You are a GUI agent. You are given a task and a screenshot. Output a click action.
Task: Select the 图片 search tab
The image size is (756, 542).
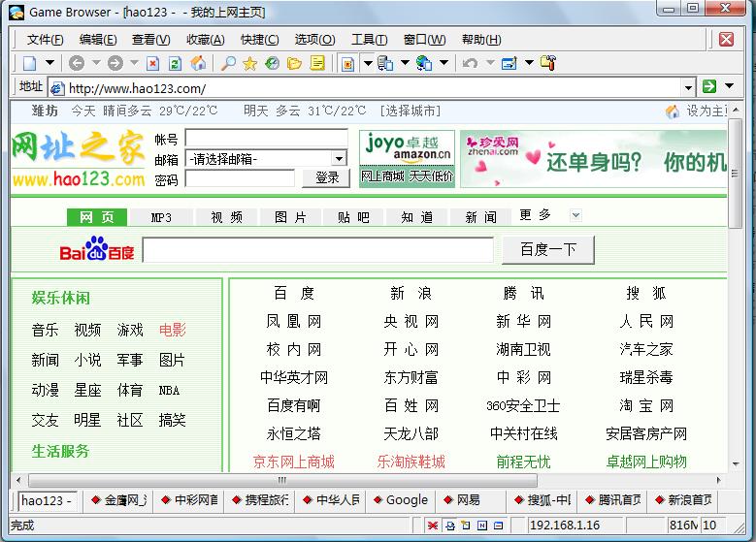tap(290, 217)
